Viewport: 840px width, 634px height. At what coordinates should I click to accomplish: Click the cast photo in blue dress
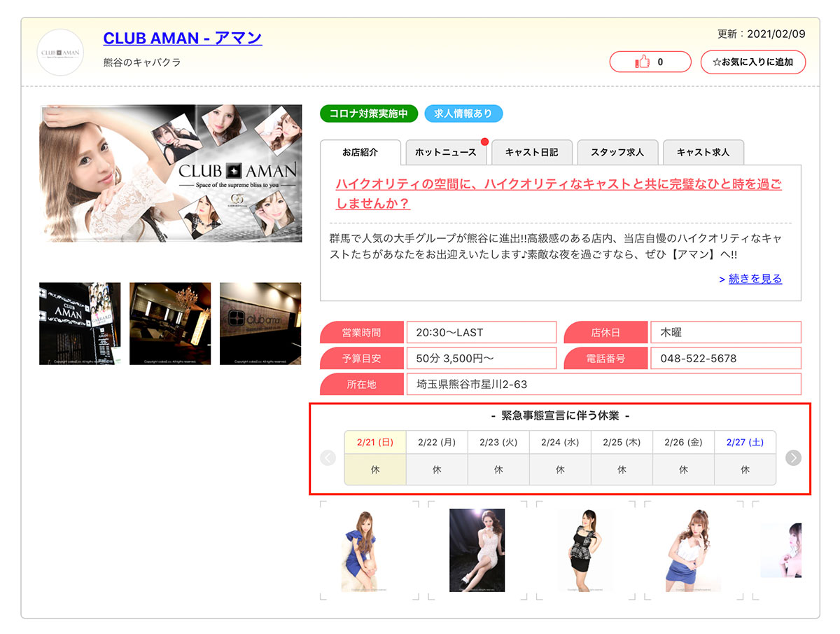(x=359, y=551)
